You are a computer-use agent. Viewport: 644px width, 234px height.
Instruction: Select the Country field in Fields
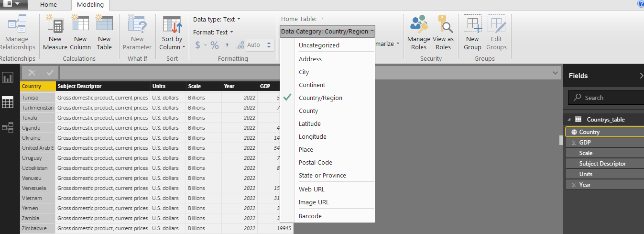(604, 132)
